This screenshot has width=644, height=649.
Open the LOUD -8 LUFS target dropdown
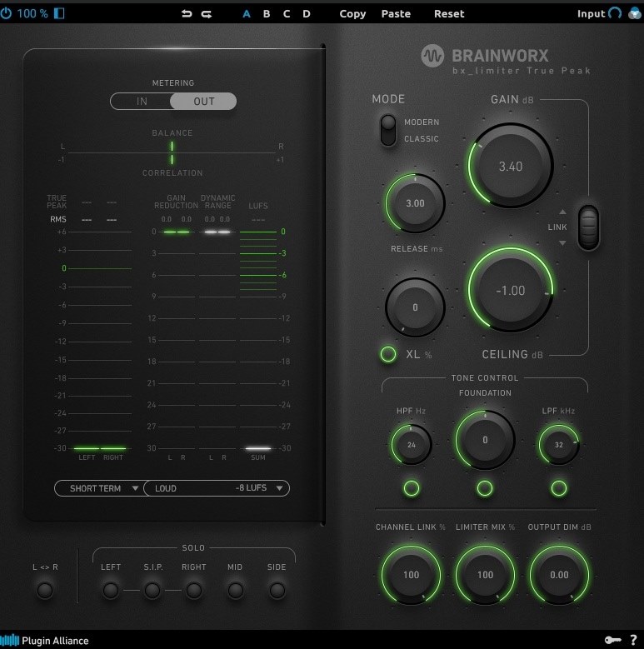click(x=217, y=488)
